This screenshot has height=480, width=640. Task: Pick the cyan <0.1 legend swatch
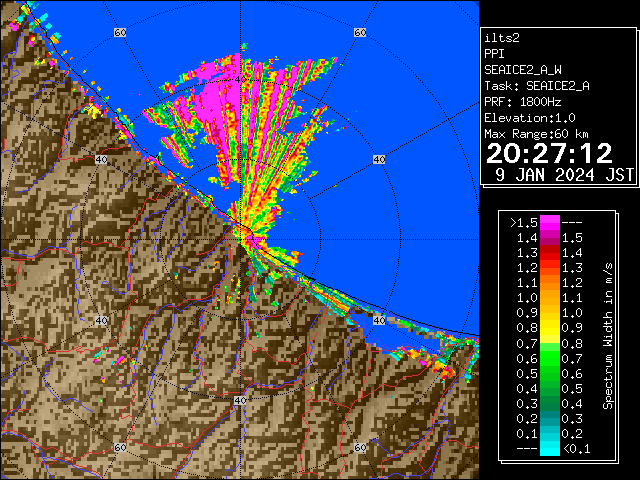click(549, 449)
